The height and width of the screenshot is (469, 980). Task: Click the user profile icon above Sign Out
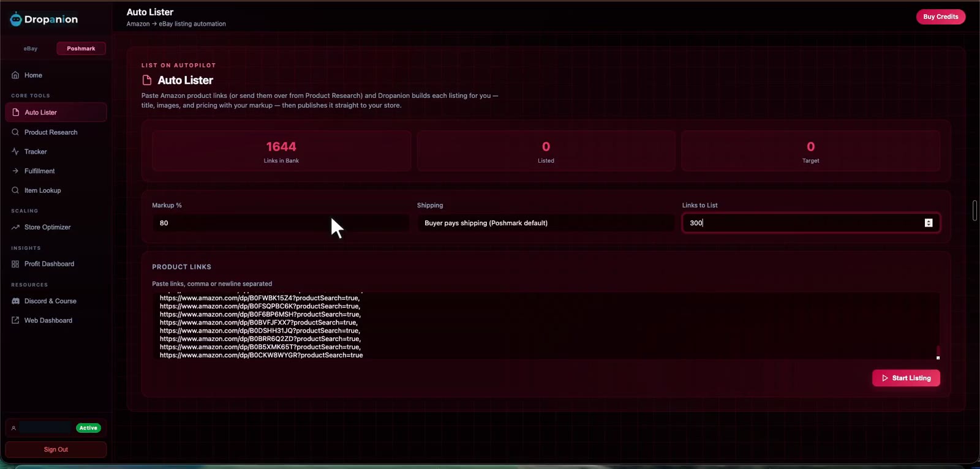13,428
